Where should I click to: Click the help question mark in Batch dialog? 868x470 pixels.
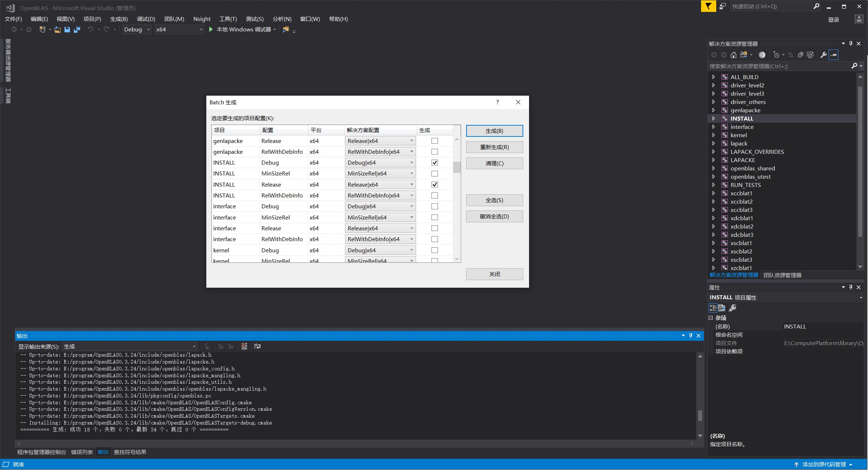pos(497,103)
